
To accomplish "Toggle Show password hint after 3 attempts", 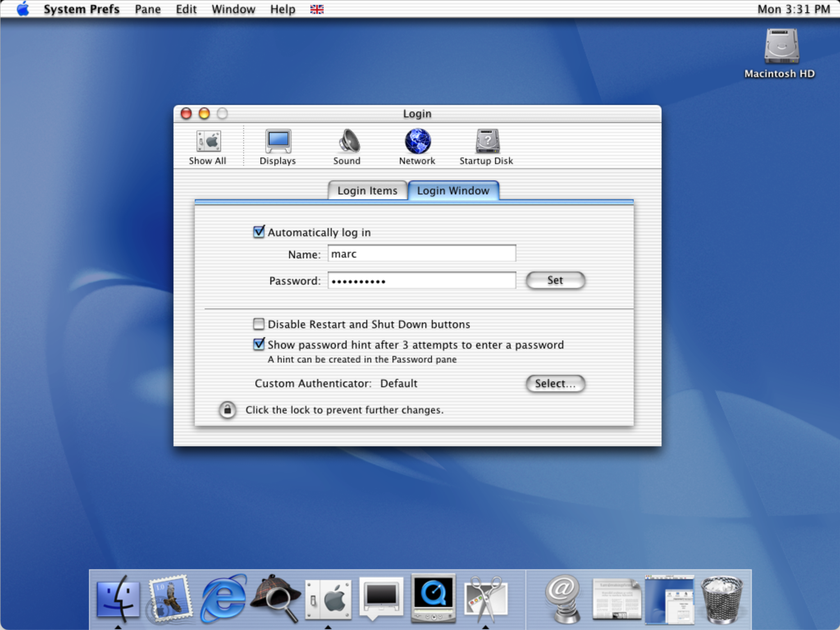I will (x=259, y=344).
